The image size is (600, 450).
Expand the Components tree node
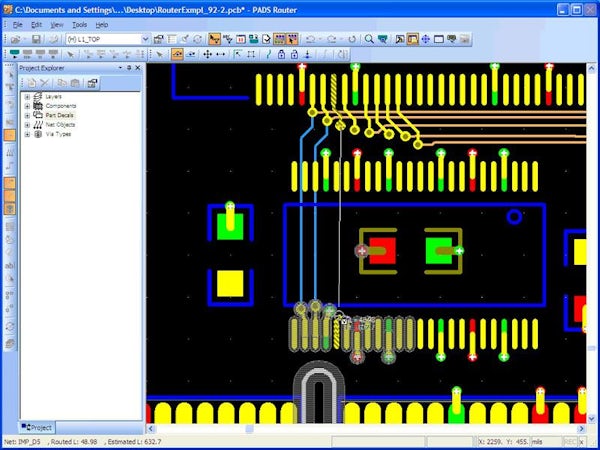click(x=27, y=106)
